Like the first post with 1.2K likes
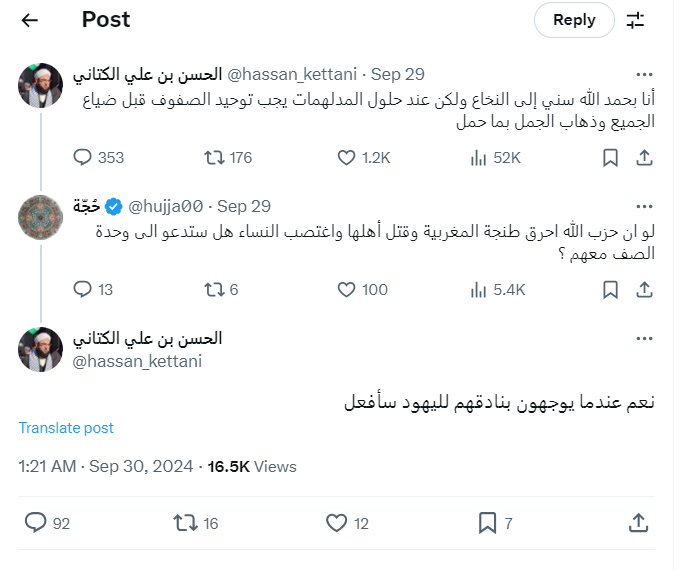686x570 pixels. pos(347,157)
